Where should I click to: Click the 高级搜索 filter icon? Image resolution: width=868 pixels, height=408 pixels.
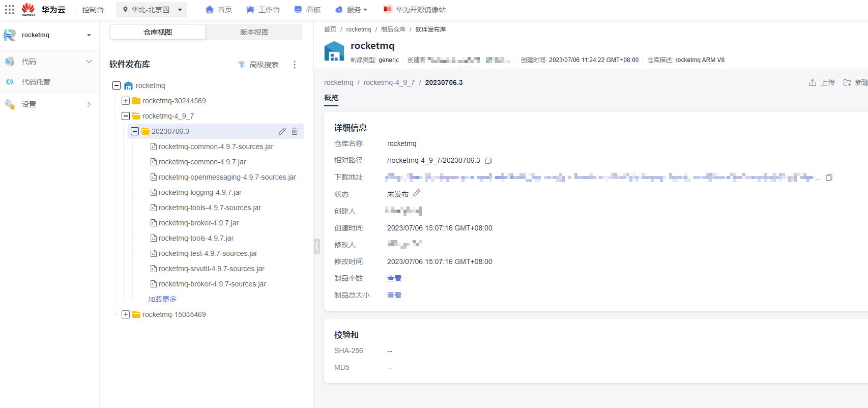point(242,65)
